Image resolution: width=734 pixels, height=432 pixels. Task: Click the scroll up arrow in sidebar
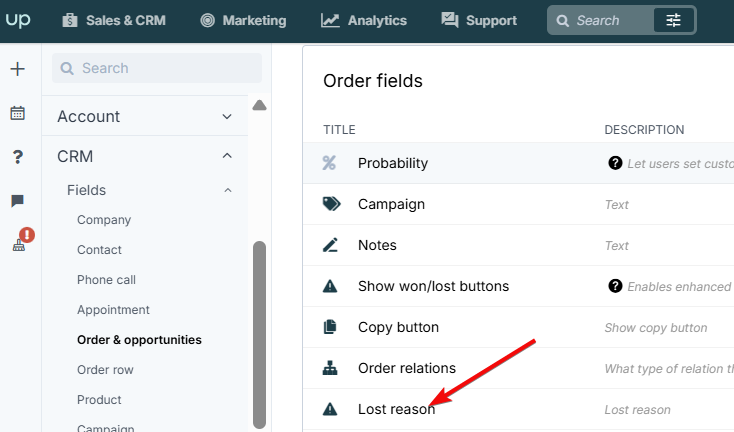259,105
